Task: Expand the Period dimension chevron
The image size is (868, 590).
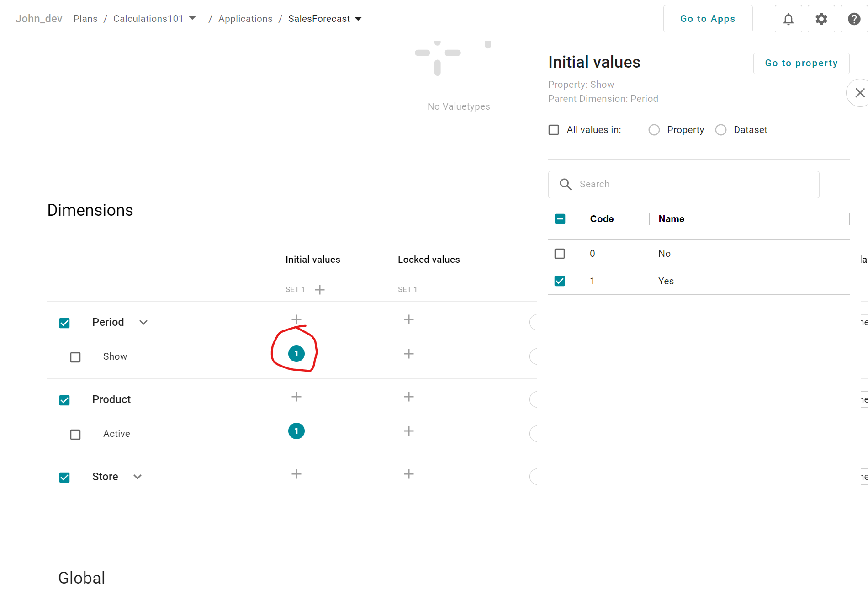Action: pyautogui.click(x=143, y=323)
